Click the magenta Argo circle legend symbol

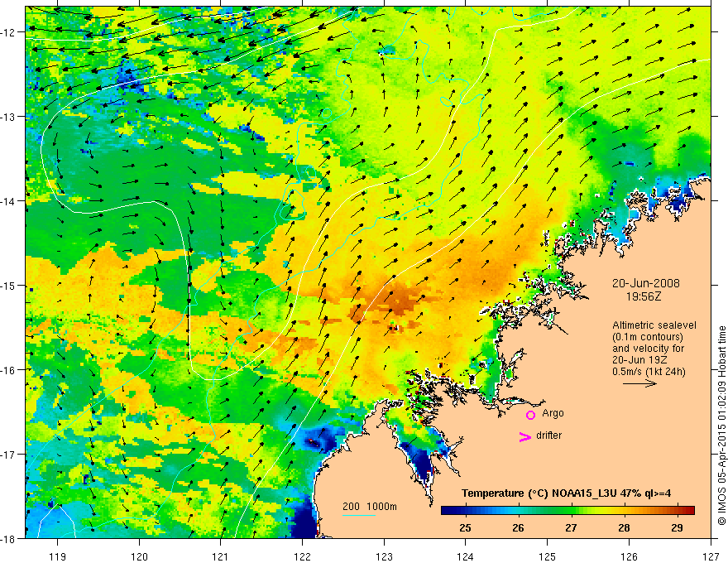pos(530,415)
